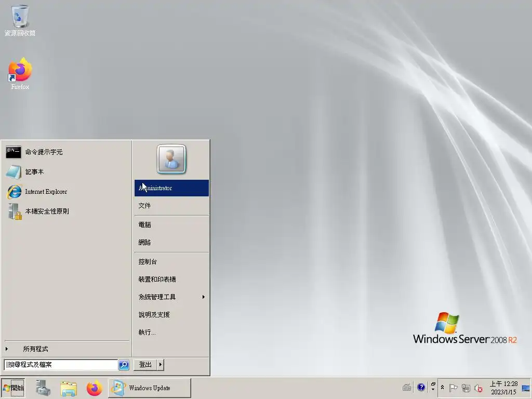This screenshot has width=532, height=399.
Task: Select the Firefox desktop shortcut
Action: (x=20, y=74)
